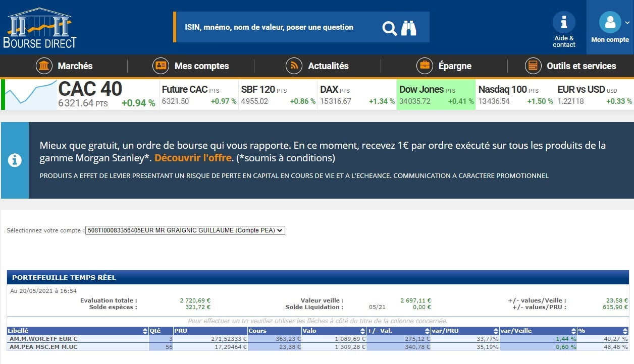Open the Future CAC ticker
The height and width of the screenshot is (364, 634).
point(199,94)
